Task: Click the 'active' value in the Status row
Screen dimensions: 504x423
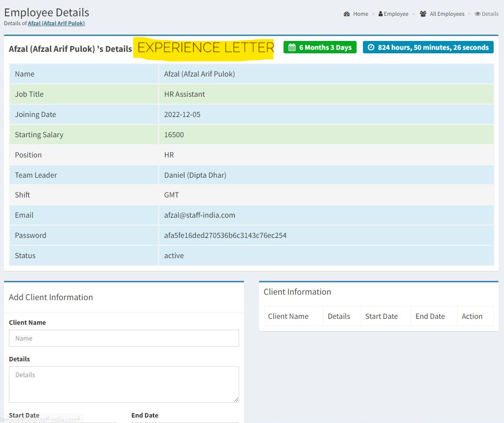Action: point(174,256)
